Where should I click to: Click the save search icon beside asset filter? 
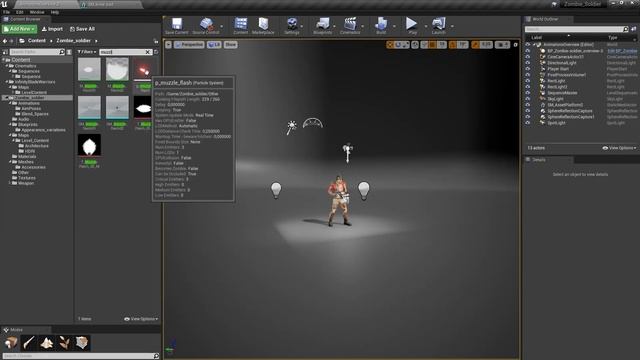156,52
